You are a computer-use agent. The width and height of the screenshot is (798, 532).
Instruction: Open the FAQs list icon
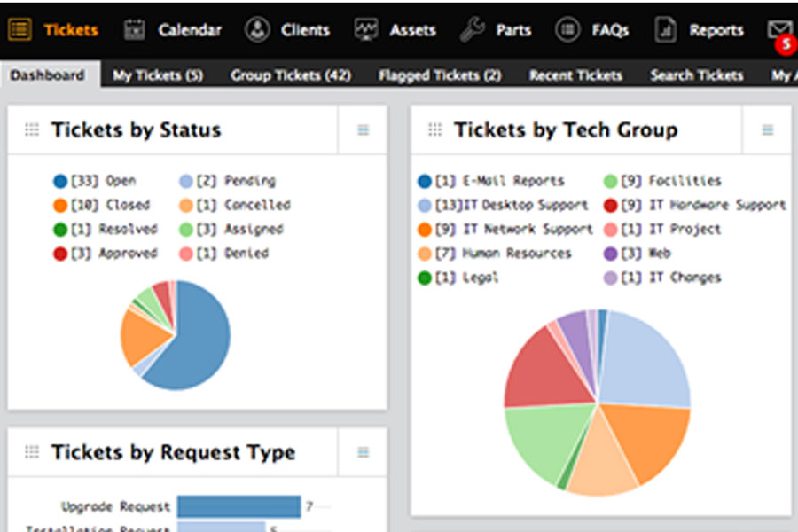567,29
